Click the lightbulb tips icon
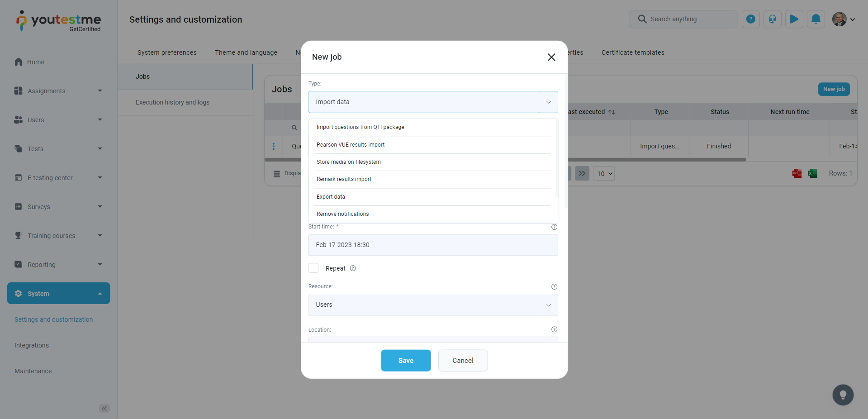 coord(843,395)
